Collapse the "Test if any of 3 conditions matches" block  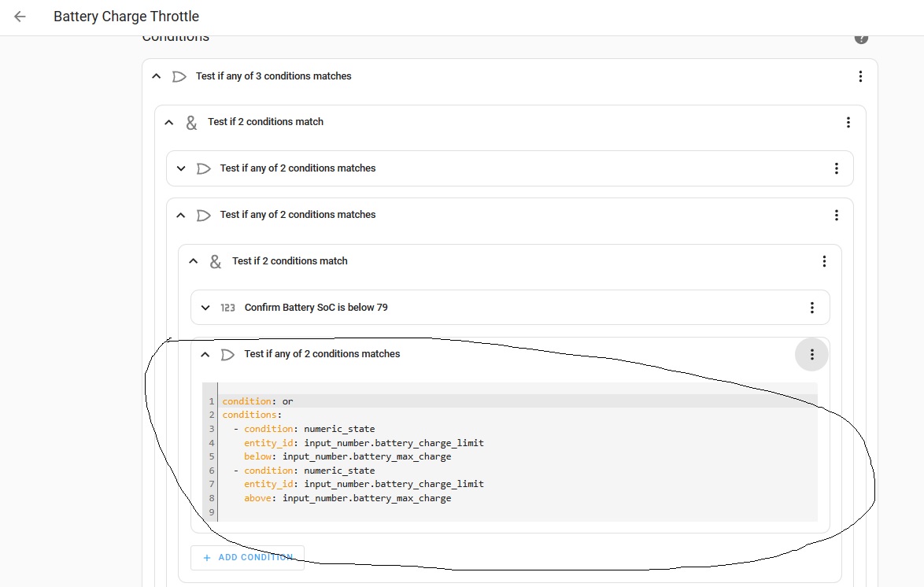tap(156, 76)
